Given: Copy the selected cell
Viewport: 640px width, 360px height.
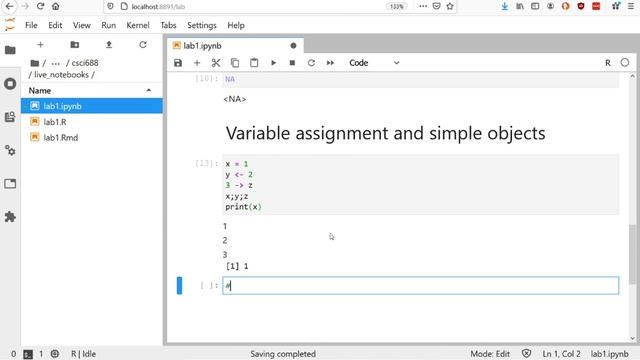Looking at the screenshot, I should click(235, 63).
